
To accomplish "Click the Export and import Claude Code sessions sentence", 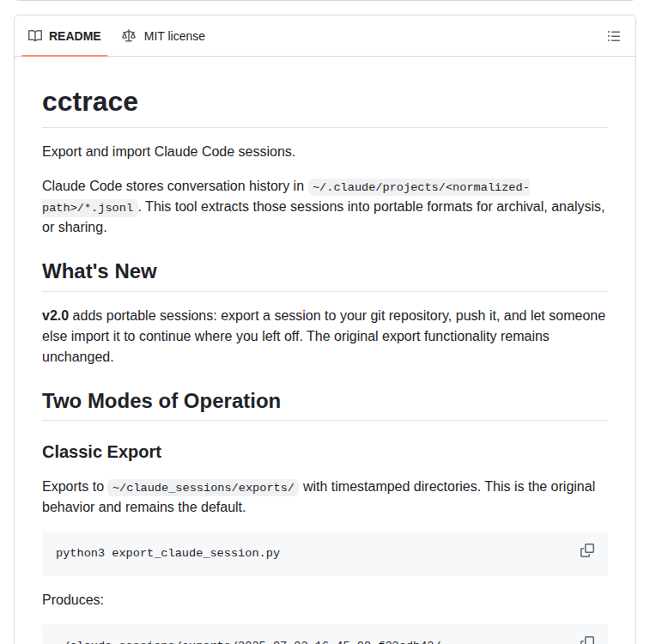I will coord(168,152).
